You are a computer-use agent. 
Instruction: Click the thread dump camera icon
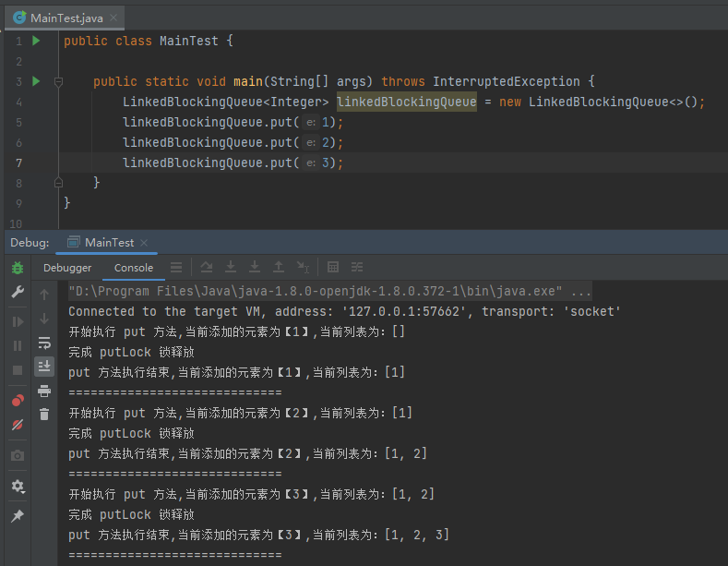18,455
